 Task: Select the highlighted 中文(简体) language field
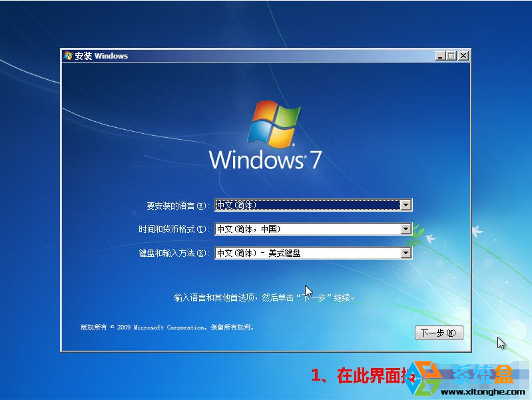(306, 205)
